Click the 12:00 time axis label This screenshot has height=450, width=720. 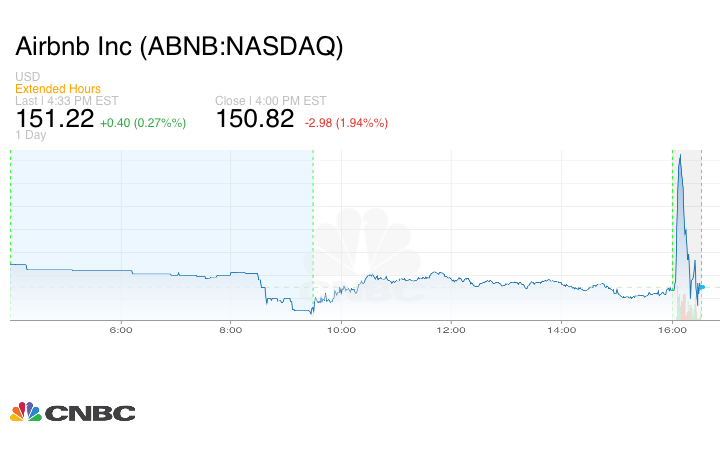(x=452, y=328)
